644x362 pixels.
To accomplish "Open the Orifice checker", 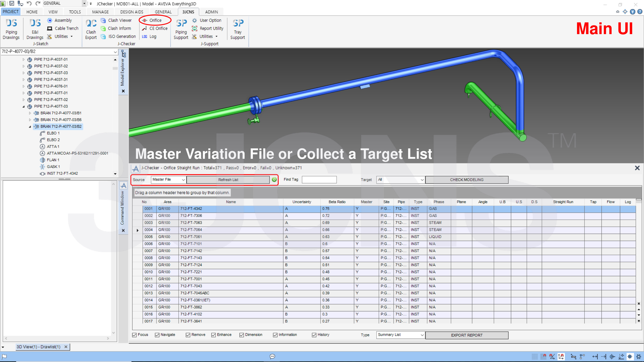I will pyautogui.click(x=152, y=20).
